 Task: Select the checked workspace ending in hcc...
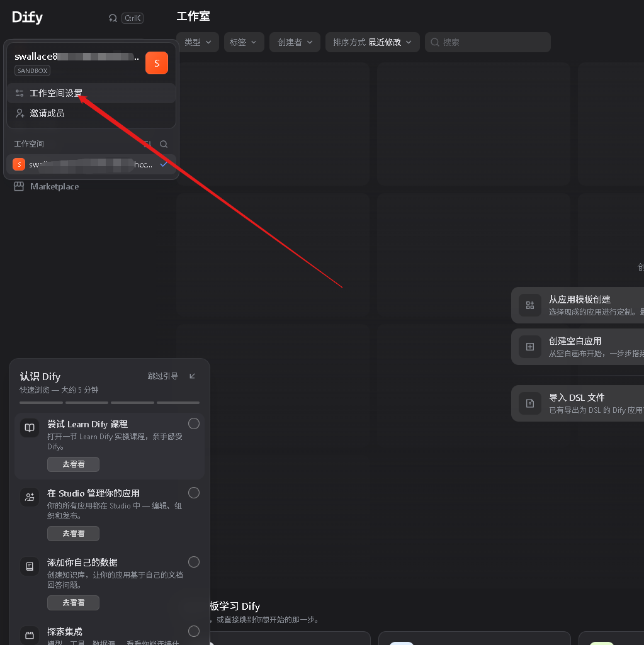pos(91,164)
